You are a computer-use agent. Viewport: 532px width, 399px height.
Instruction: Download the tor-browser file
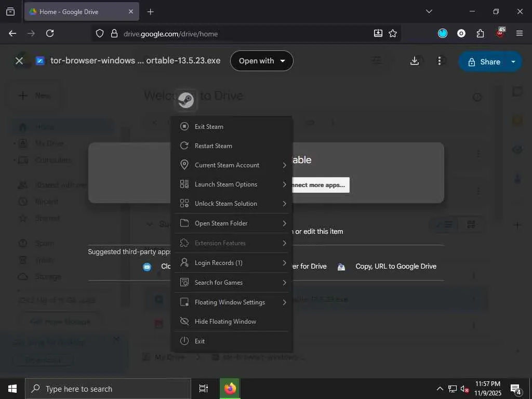click(414, 61)
